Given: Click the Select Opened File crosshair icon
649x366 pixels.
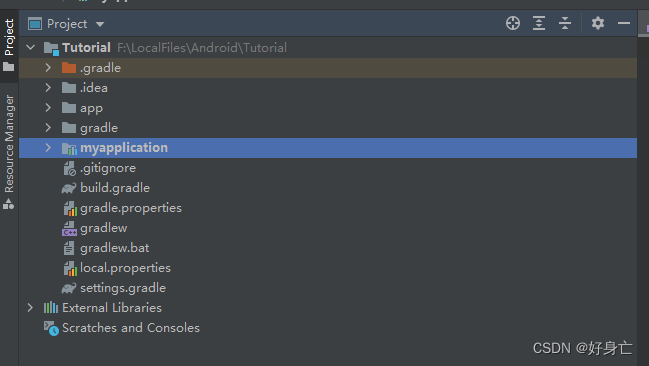Looking at the screenshot, I should coord(513,23).
